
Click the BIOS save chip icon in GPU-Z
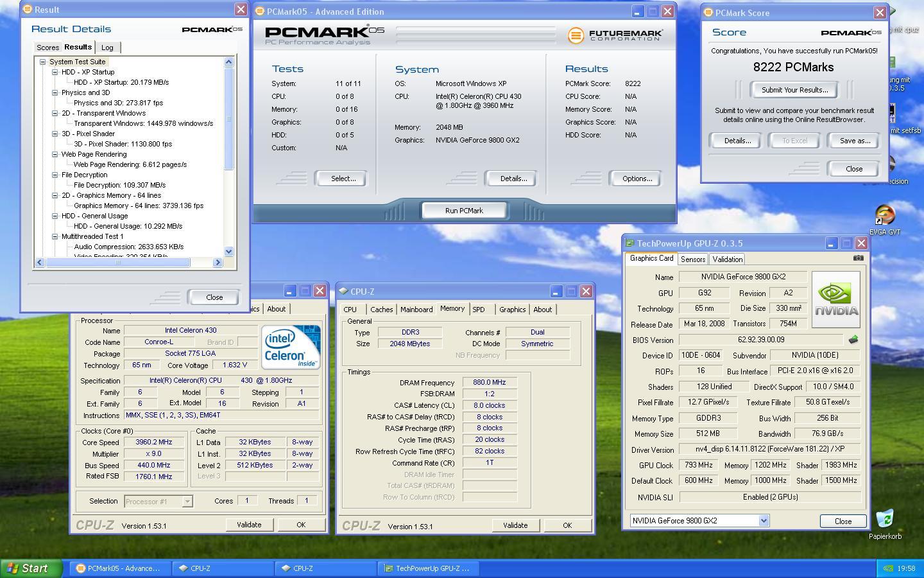pyautogui.click(x=853, y=340)
